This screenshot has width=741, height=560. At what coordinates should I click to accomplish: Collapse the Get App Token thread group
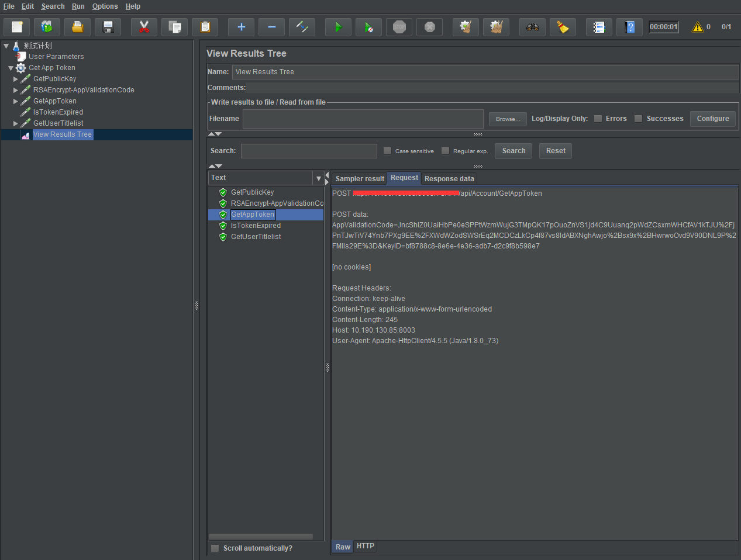[x=11, y=68]
